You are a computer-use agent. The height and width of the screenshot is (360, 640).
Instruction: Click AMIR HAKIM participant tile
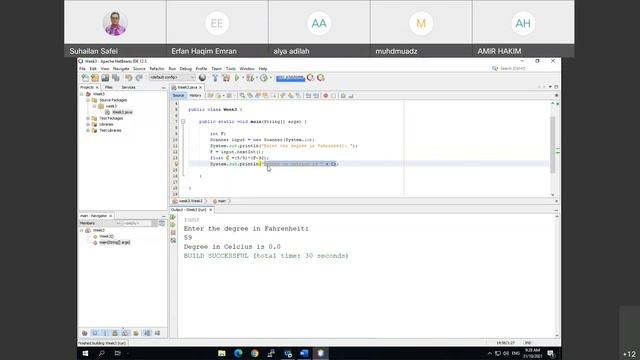point(523,28)
